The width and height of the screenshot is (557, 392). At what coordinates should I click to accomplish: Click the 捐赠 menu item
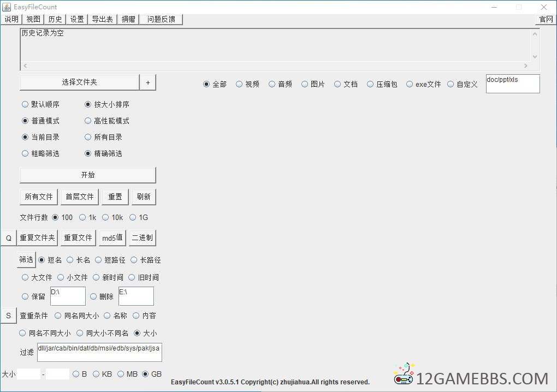(x=128, y=19)
